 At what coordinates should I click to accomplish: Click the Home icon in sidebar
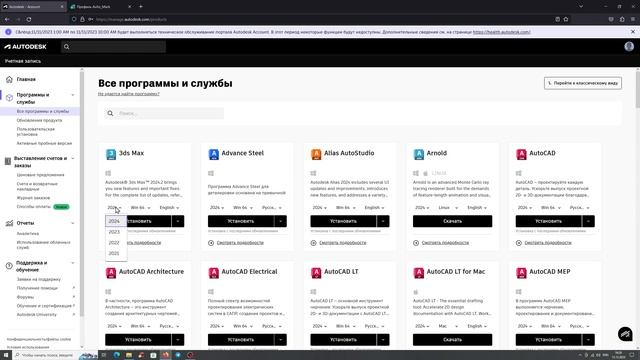coord(9,79)
